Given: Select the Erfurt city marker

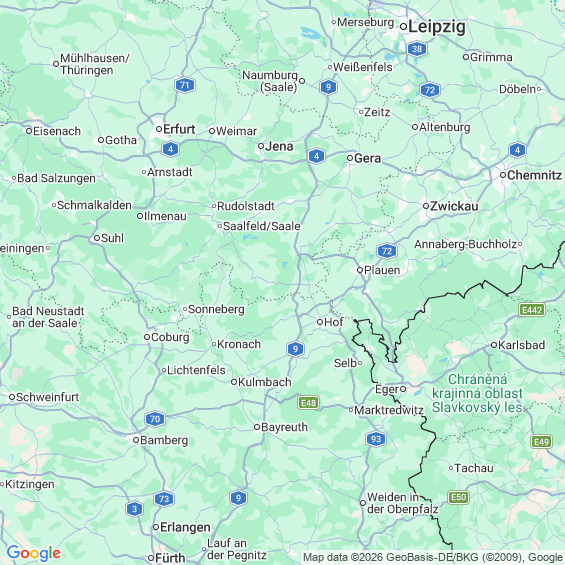Looking at the screenshot, I should click(159, 129).
